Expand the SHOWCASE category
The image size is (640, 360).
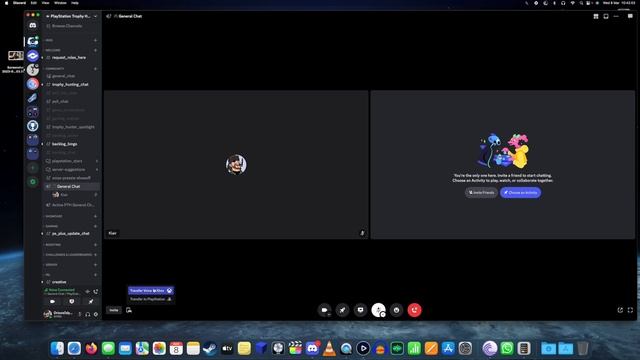[x=53, y=216]
